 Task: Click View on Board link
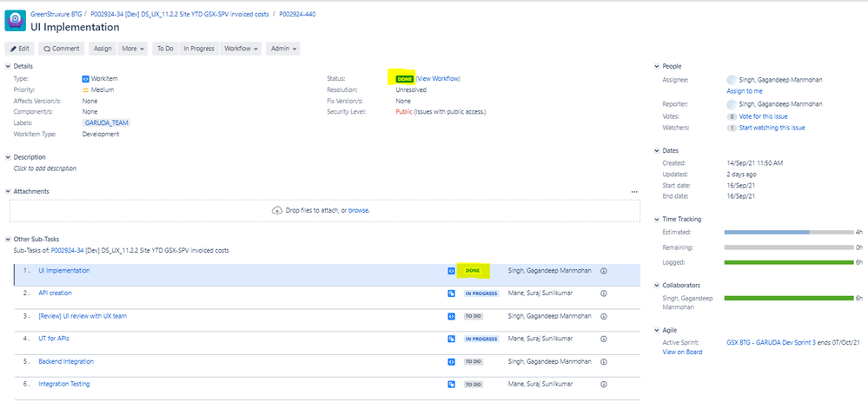coord(682,352)
